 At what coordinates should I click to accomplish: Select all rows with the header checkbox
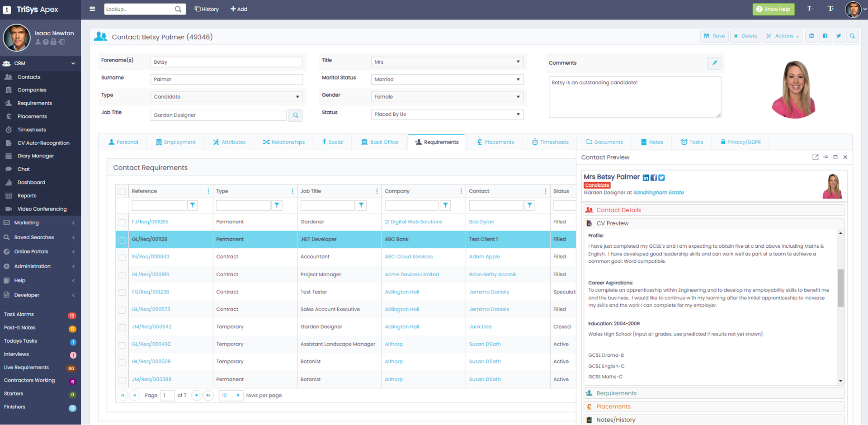point(122,191)
